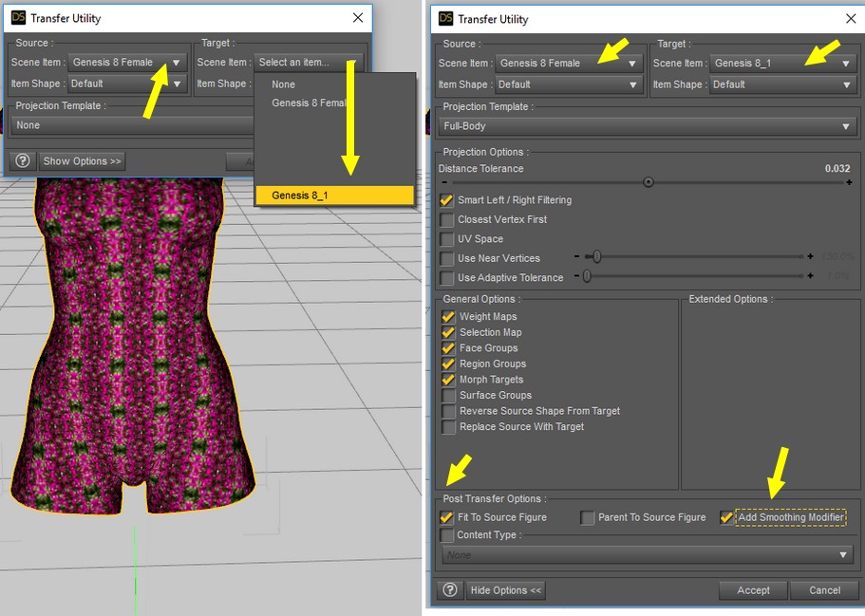Click minus icon of Use Adaptive Tolerance slider

tap(576, 276)
